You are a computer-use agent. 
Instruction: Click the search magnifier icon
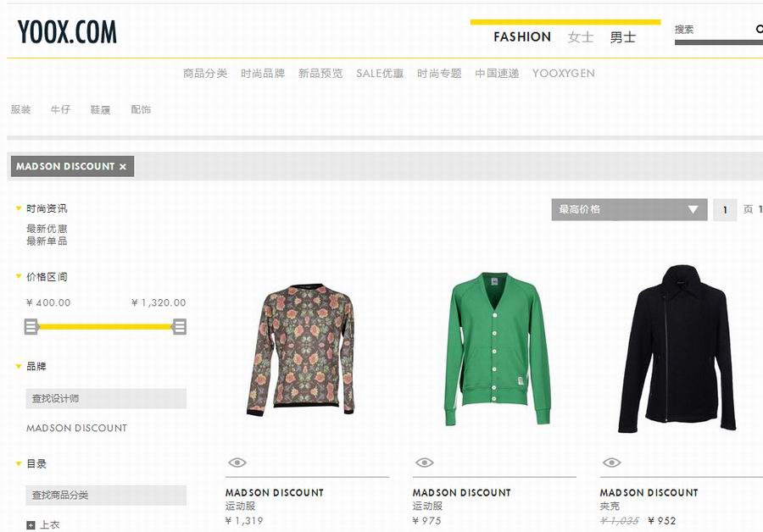click(x=759, y=29)
